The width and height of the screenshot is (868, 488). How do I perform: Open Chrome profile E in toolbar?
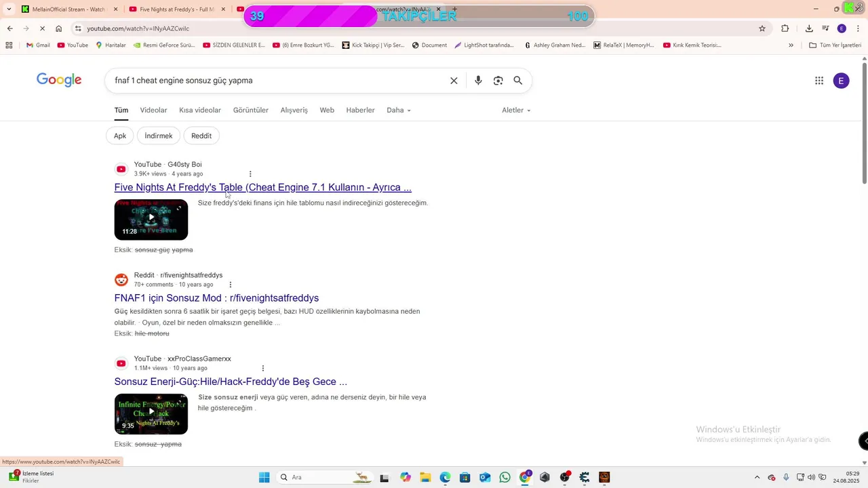842,28
